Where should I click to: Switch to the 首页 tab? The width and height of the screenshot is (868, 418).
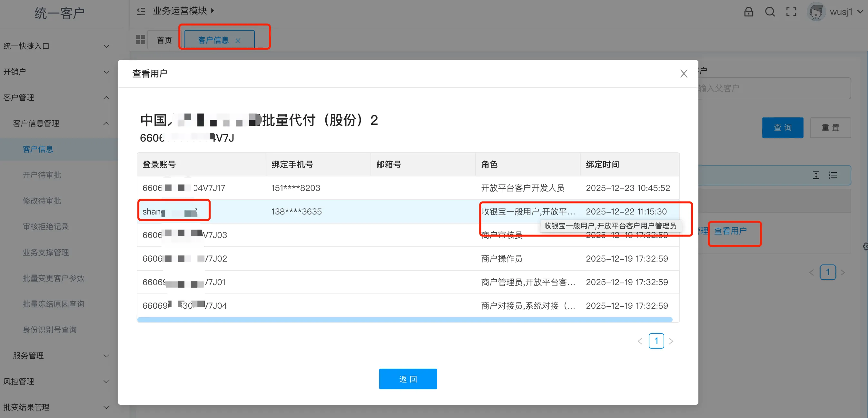point(164,40)
